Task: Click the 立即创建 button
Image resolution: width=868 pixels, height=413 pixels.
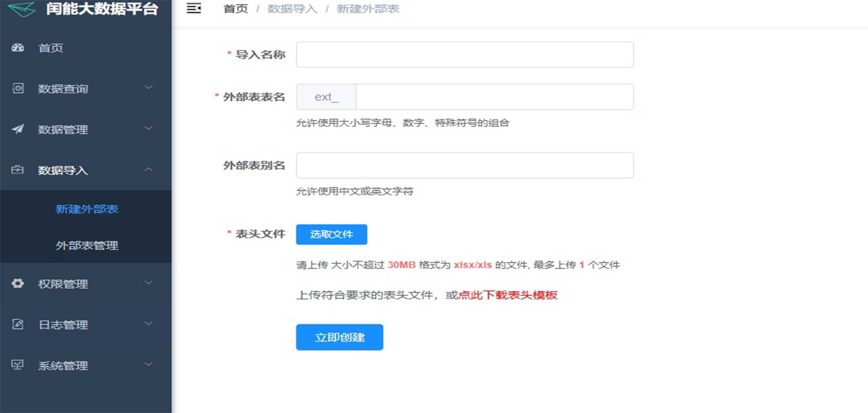Action: click(x=339, y=337)
